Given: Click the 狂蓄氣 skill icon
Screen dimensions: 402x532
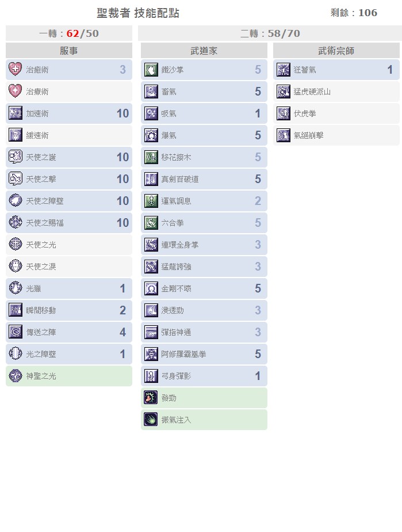Looking at the screenshot, I should coord(284,70).
